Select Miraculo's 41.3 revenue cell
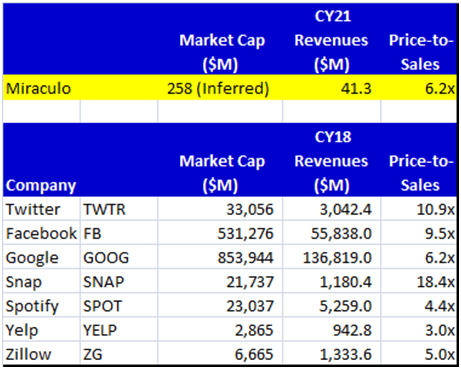Viewport: 461px width, 369px height. tap(331, 89)
